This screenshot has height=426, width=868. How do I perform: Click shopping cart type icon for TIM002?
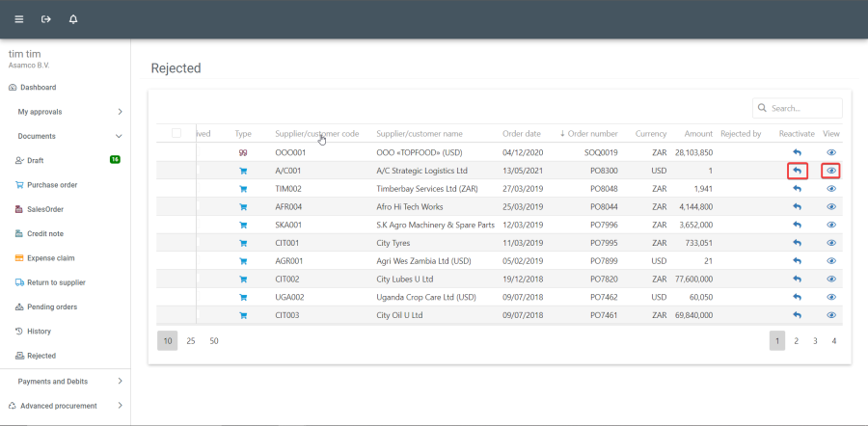tap(243, 189)
